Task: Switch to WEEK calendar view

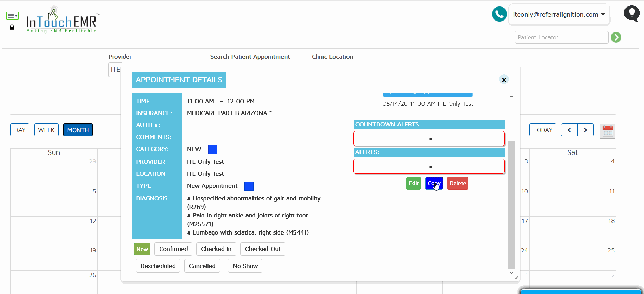Action: pos(46,130)
